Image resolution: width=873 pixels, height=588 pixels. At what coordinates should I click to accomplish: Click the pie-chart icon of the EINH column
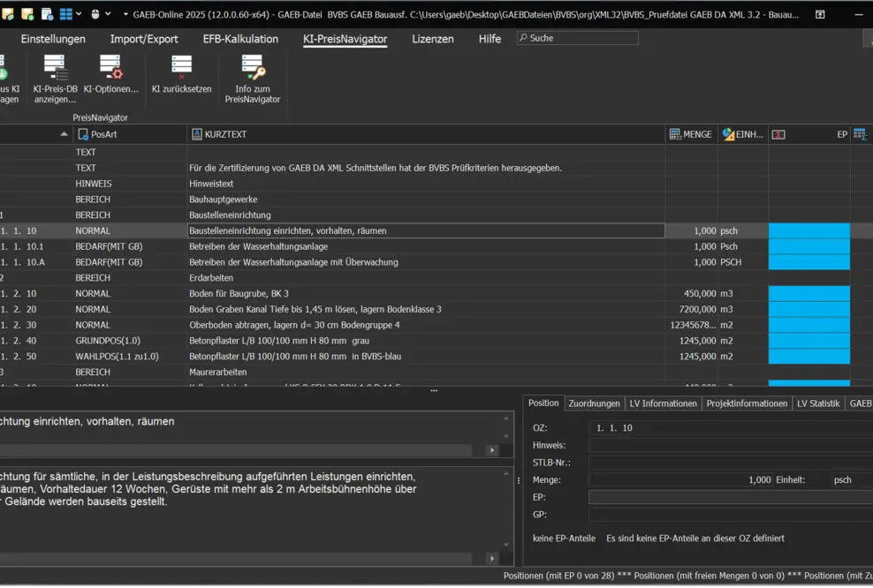click(728, 134)
